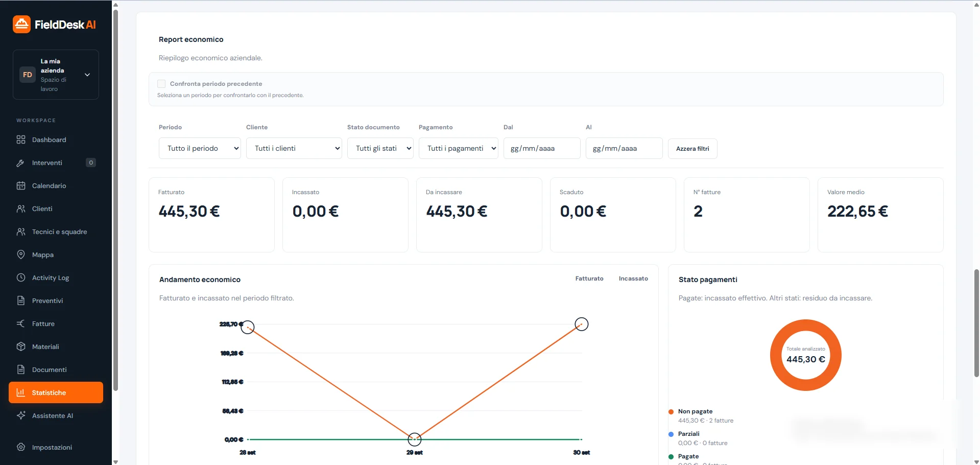This screenshot has width=980, height=465.
Task: Click the Dal date input field
Action: coord(542,148)
